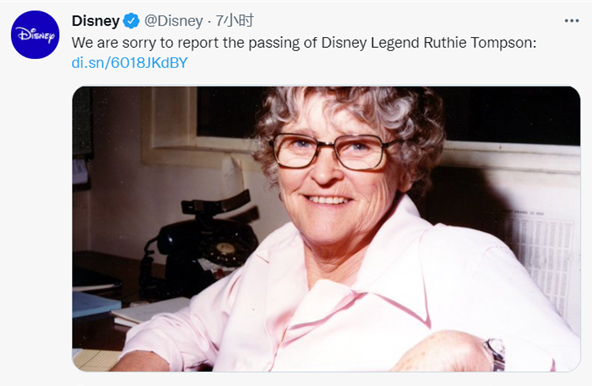Open the Disney profile avatar
This screenshot has width=592, height=386.
point(35,35)
